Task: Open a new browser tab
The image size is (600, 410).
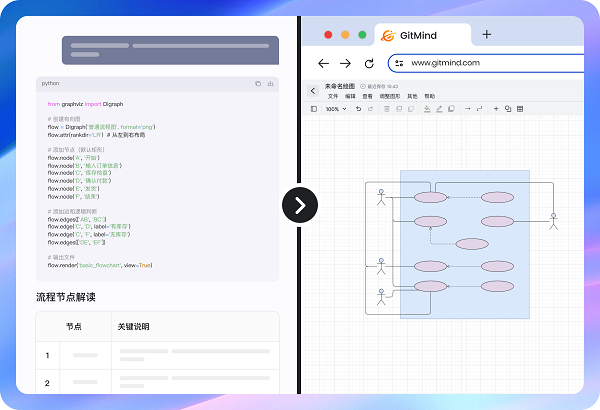Action: 487,34
